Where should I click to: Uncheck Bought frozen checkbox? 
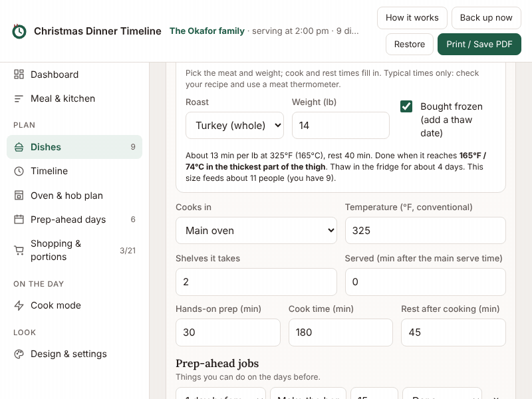point(406,106)
